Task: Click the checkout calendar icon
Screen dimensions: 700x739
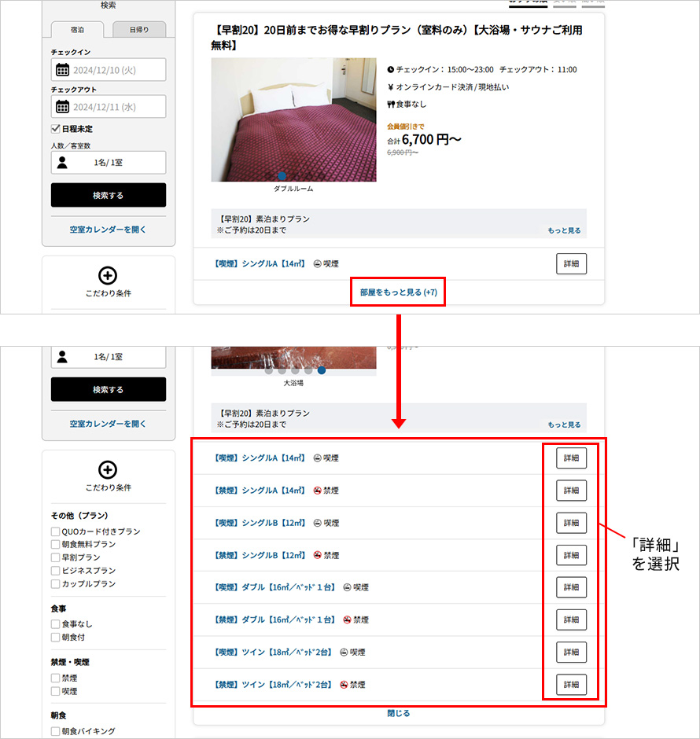Action: [62, 107]
